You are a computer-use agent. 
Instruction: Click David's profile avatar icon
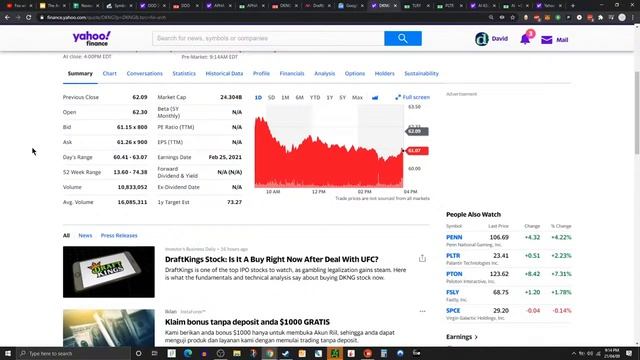click(482, 39)
